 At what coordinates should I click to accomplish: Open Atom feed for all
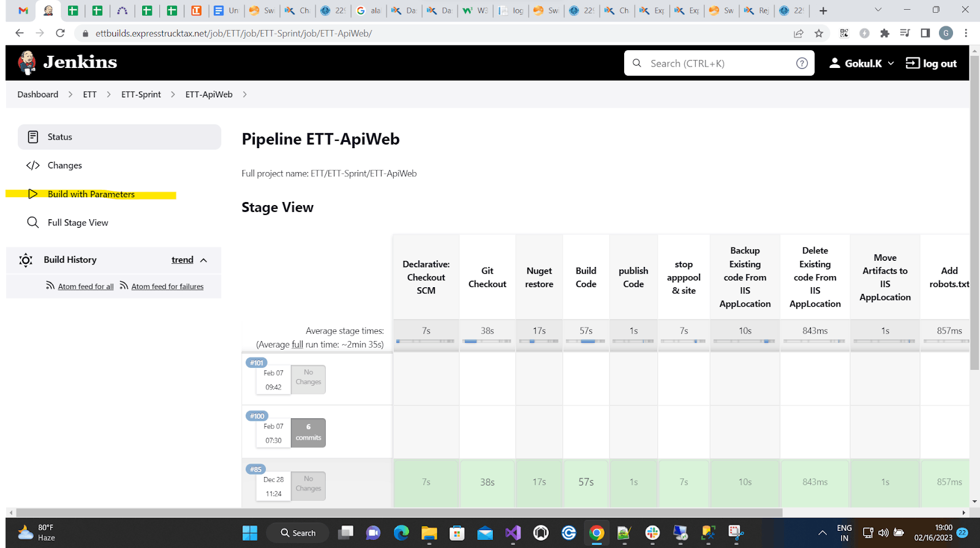click(86, 287)
